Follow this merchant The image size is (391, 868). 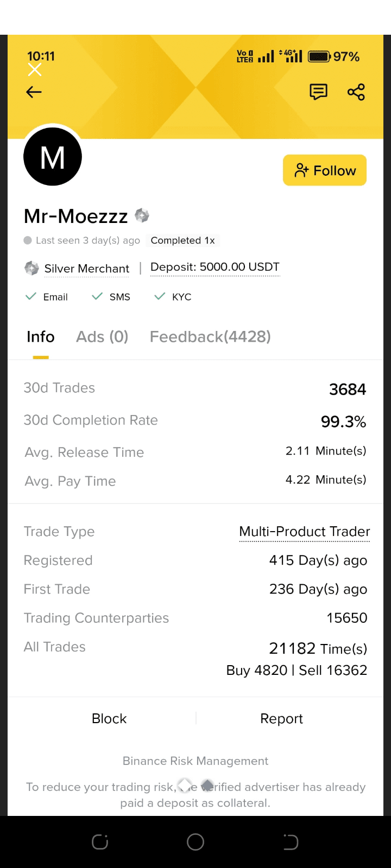click(325, 170)
